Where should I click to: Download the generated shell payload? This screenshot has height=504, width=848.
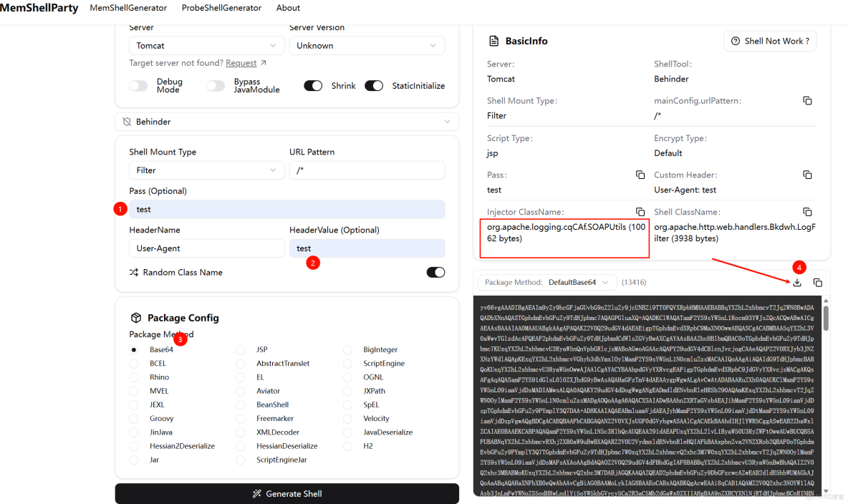(797, 283)
